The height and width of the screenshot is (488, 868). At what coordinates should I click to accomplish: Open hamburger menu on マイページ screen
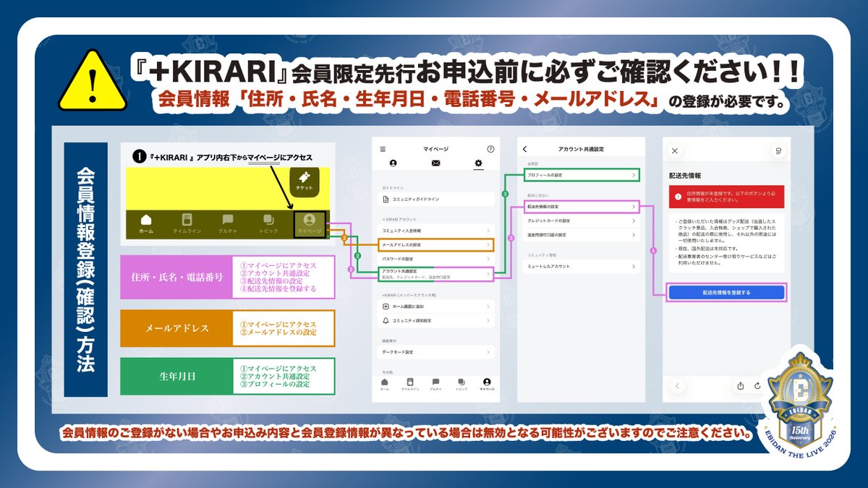(x=383, y=149)
